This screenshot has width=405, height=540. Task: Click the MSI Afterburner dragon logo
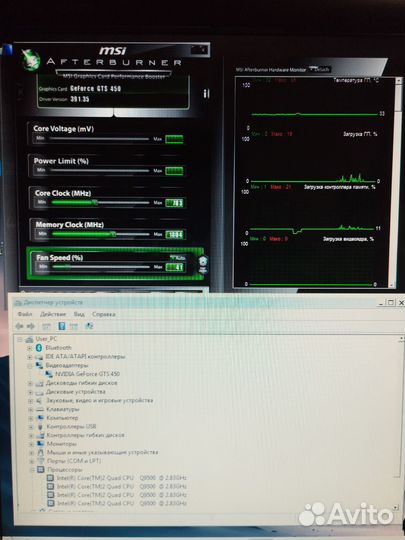30,60
